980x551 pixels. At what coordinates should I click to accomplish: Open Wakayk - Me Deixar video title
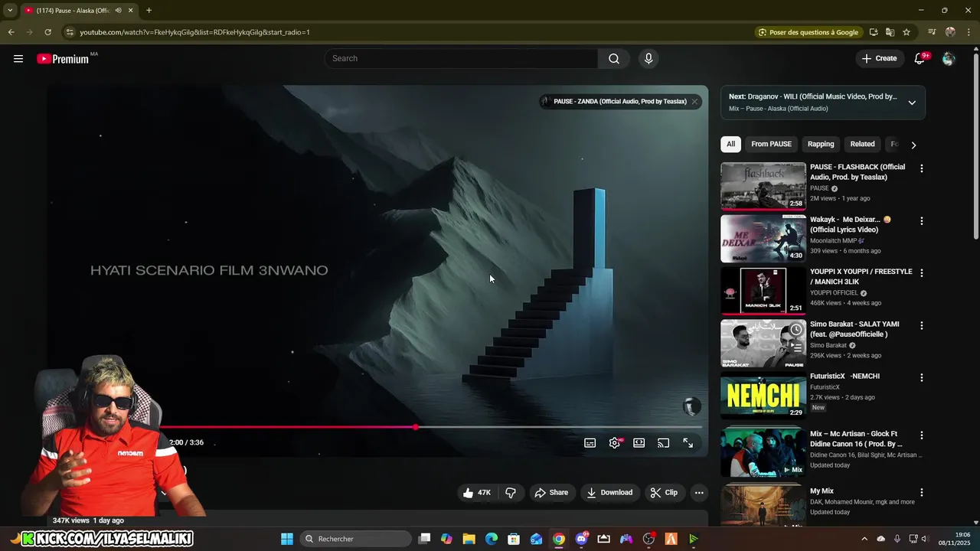[851, 224]
